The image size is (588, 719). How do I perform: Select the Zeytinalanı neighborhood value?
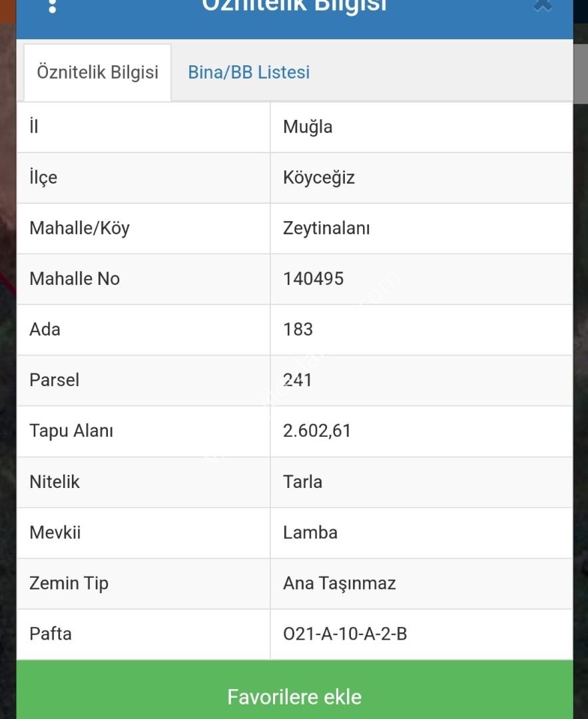[x=326, y=228]
